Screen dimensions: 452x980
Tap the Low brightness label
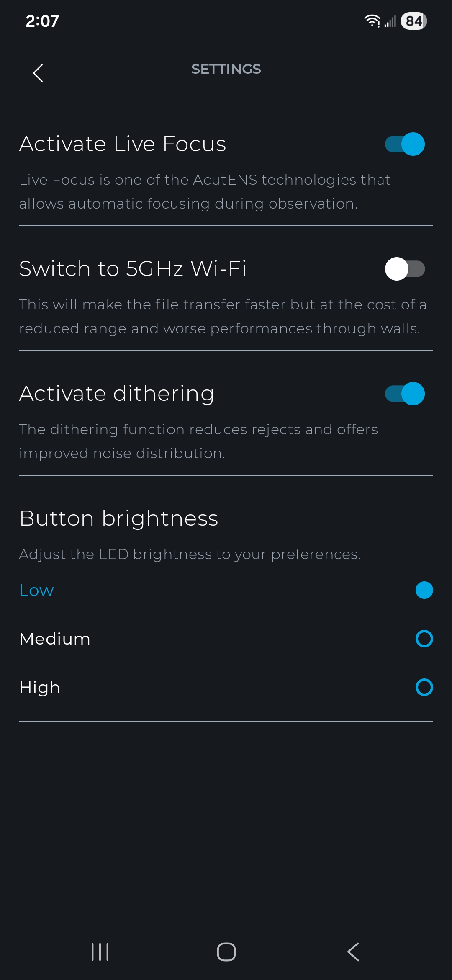pyautogui.click(x=37, y=590)
